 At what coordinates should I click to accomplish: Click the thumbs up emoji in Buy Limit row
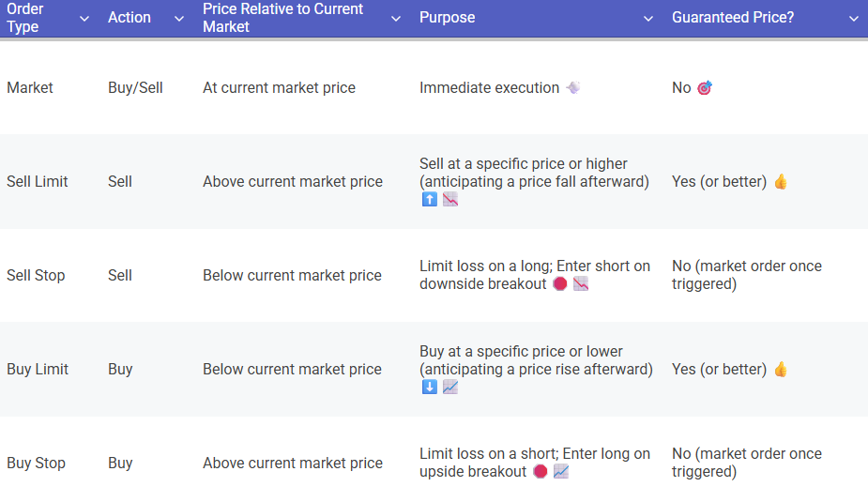point(780,370)
